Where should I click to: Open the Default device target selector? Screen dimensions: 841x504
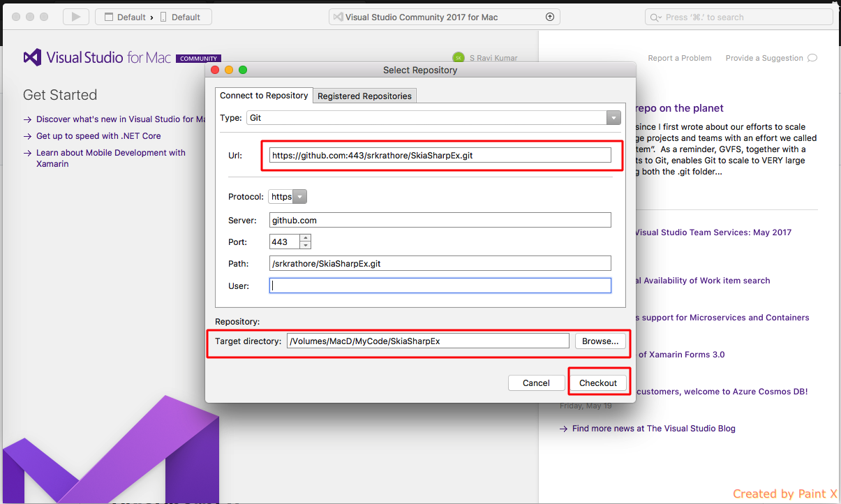(x=181, y=17)
